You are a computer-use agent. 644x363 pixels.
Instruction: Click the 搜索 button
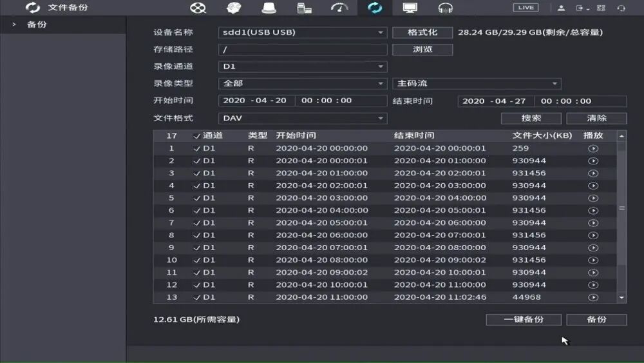coord(531,119)
